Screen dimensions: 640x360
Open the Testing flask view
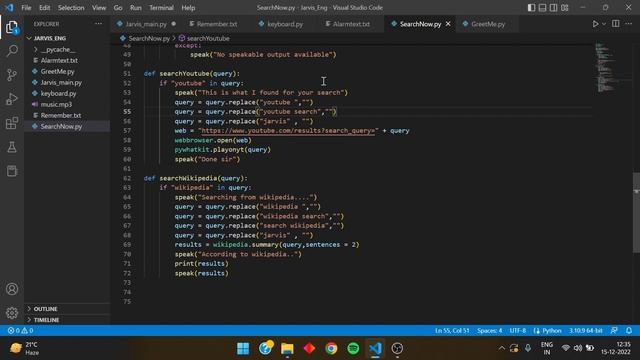pyautogui.click(x=12, y=147)
